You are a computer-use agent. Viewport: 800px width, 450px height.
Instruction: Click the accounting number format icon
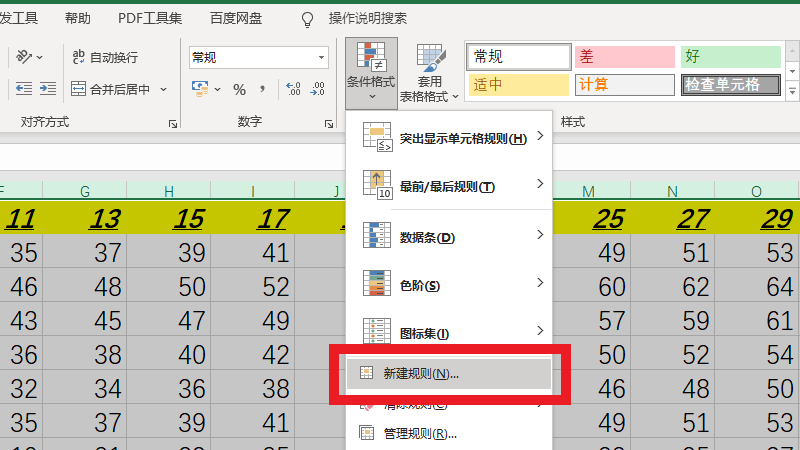tap(200, 89)
